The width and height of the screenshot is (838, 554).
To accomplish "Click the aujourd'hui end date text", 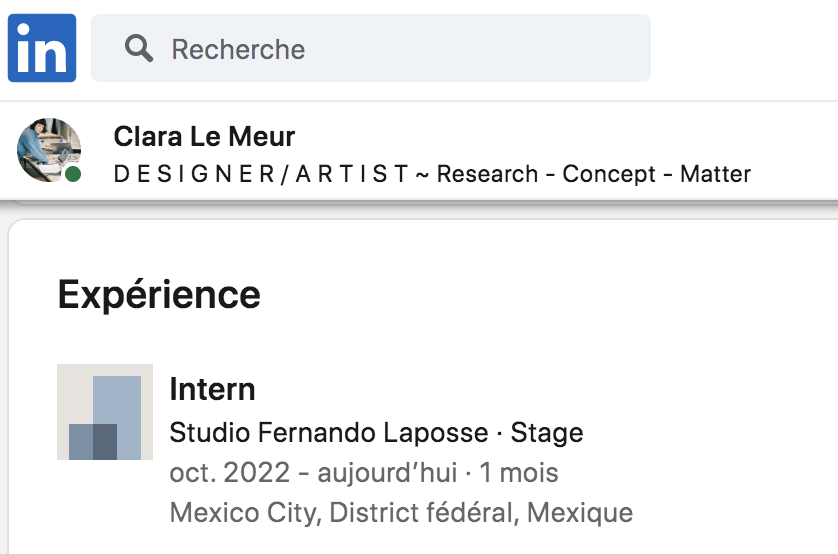I will click(x=396, y=472).
